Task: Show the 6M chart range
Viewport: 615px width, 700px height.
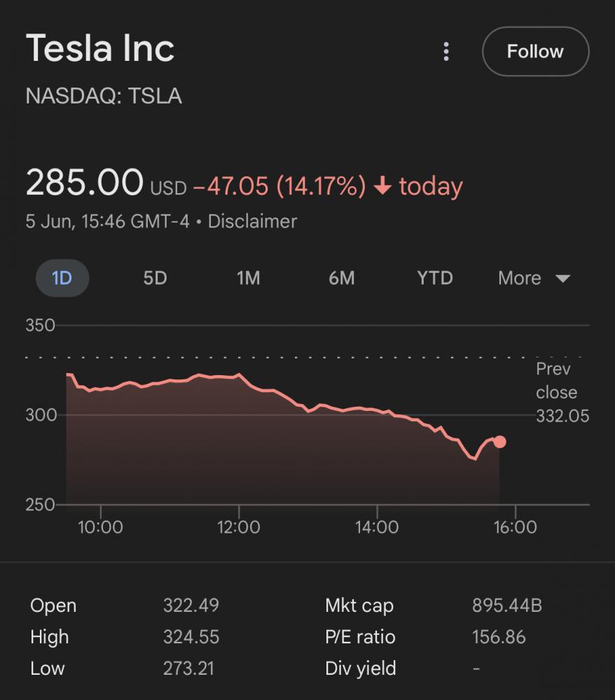Action: 341,278
